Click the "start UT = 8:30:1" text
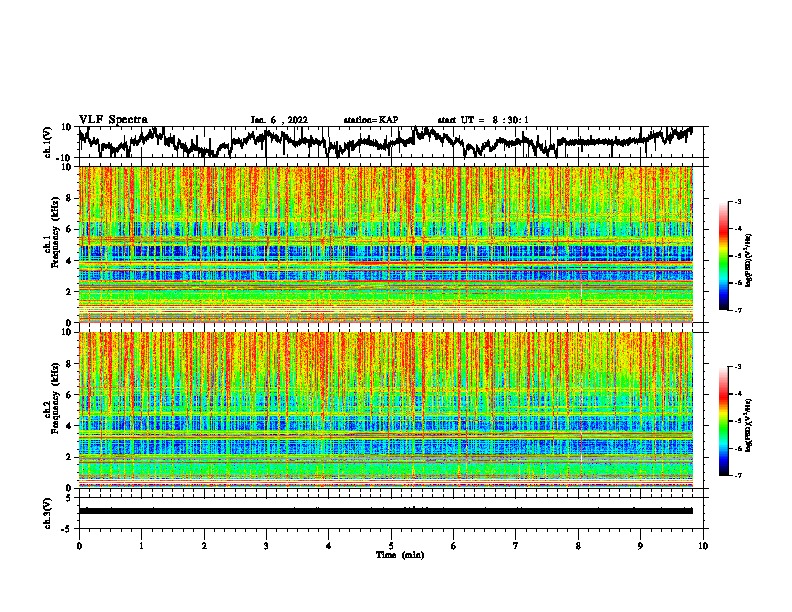The width and height of the screenshot is (792, 612). 483,120
